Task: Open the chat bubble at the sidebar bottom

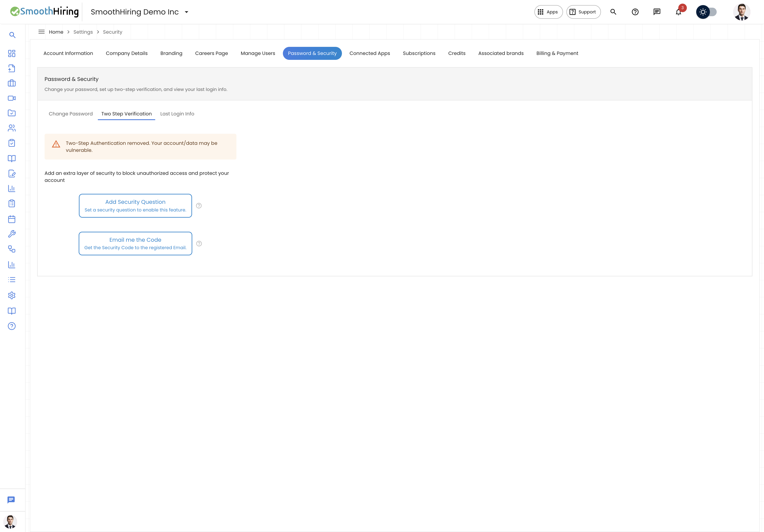Action: 11,500
